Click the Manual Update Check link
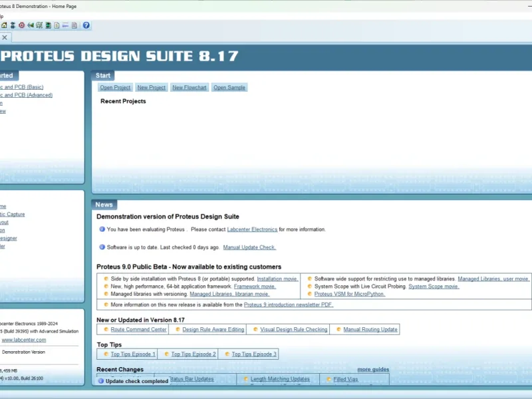Screen dimensions: 532x399 point(249,247)
